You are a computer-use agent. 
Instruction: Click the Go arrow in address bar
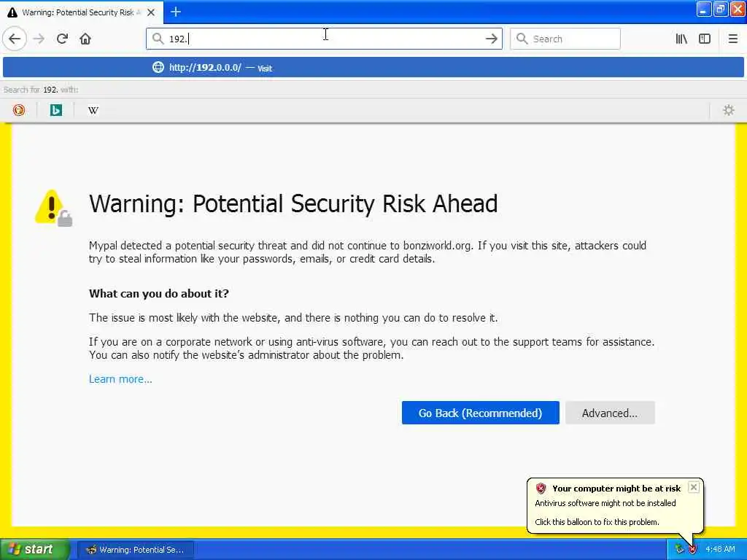491,39
